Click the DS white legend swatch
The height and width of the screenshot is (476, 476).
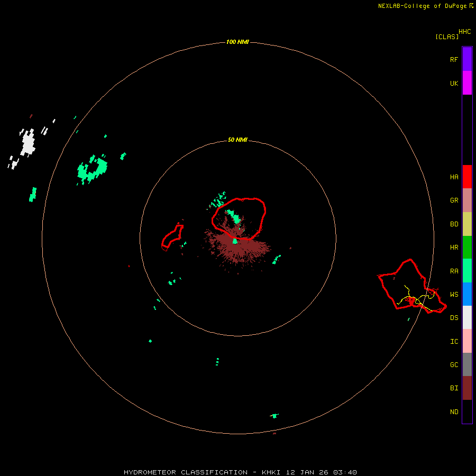coord(467,317)
